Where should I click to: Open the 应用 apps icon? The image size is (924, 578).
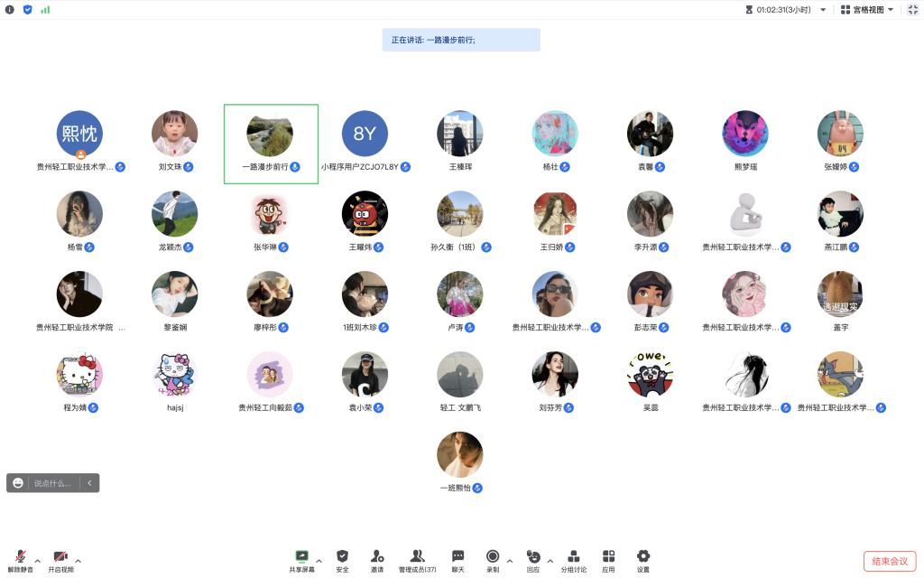(x=608, y=560)
